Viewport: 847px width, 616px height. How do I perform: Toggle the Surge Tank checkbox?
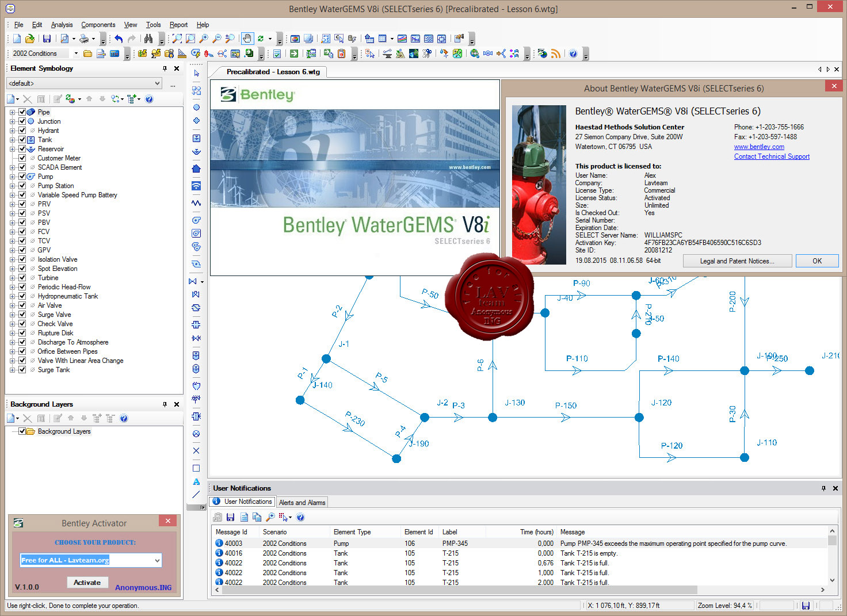click(22, 370)
